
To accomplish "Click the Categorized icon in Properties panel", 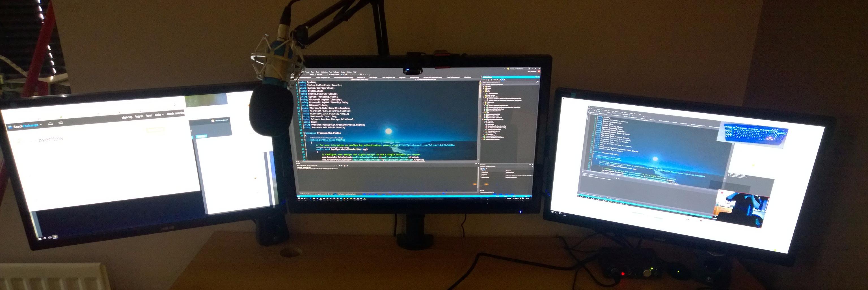I will tap(481, 169).
